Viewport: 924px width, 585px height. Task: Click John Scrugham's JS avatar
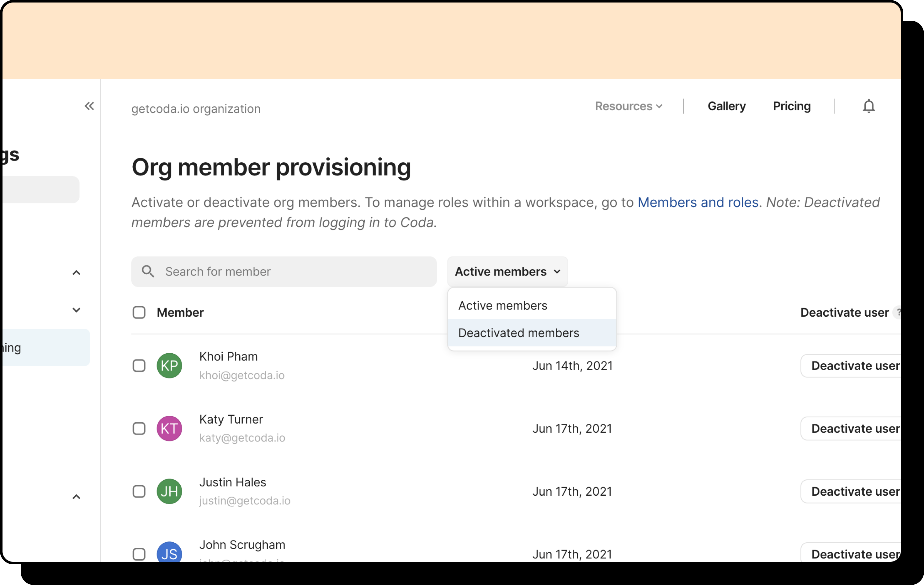point(169,552)
